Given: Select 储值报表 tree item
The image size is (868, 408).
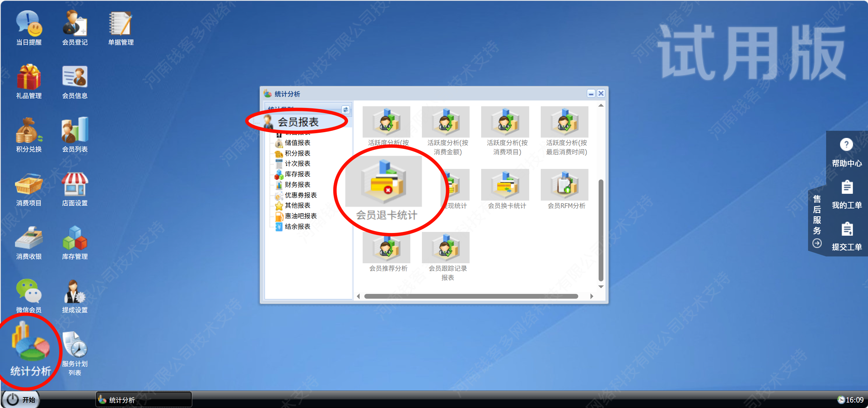Looking at the screenshot, I should point(297,143).
